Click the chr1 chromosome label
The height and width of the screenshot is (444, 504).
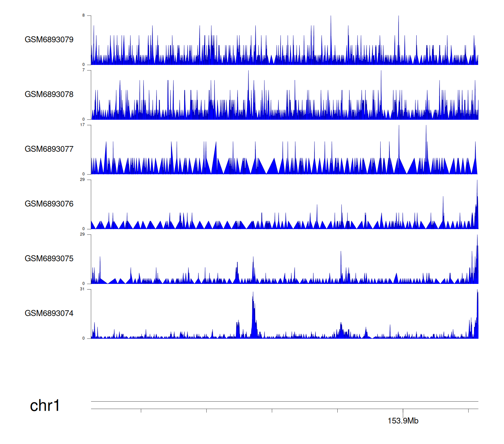pos(45,406)
